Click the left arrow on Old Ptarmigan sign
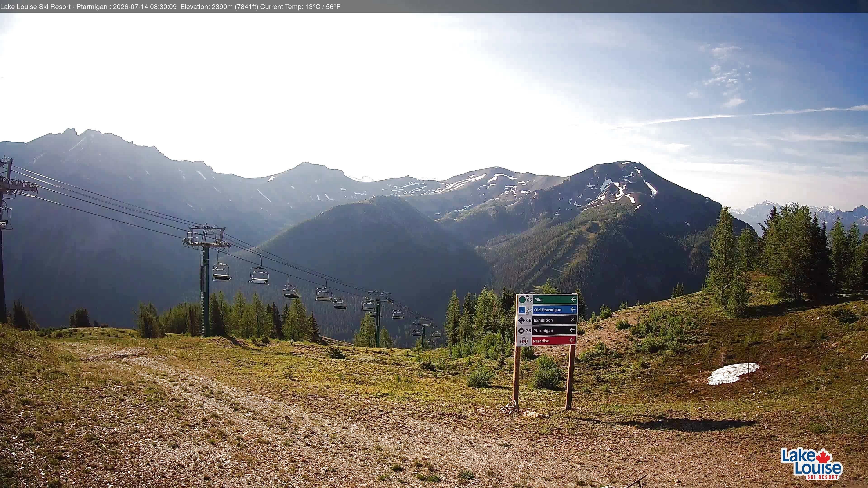868x488 pixels. tap(573, 310)
